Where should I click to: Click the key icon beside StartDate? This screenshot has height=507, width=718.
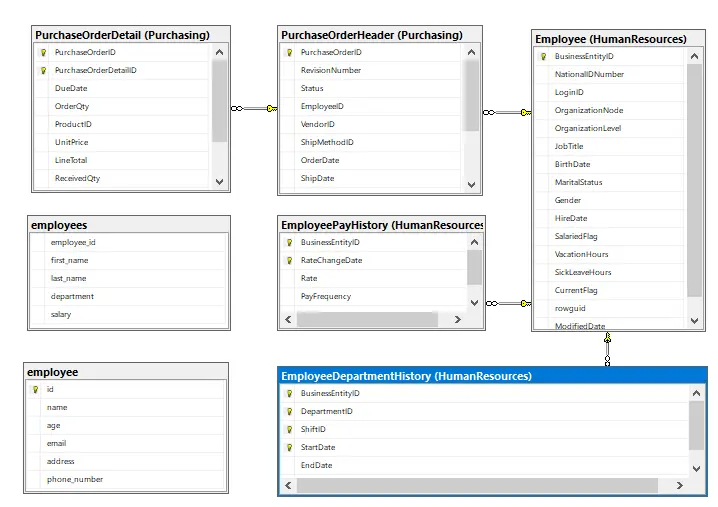[x=289, y=447]
